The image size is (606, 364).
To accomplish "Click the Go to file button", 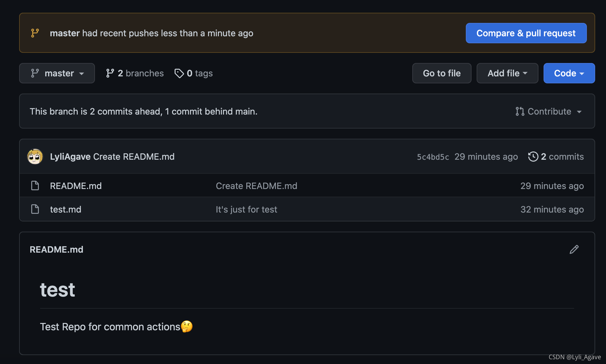I will point(442,73).
